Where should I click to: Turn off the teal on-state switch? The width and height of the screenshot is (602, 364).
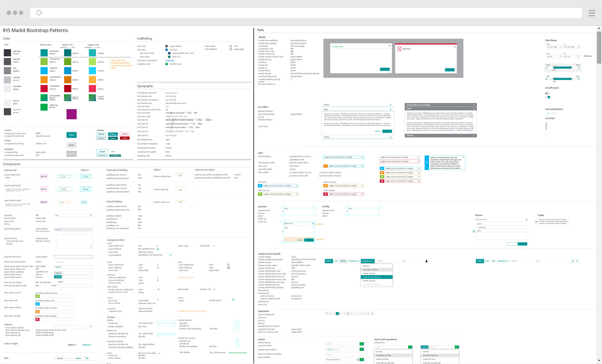(x=547, y=97)
